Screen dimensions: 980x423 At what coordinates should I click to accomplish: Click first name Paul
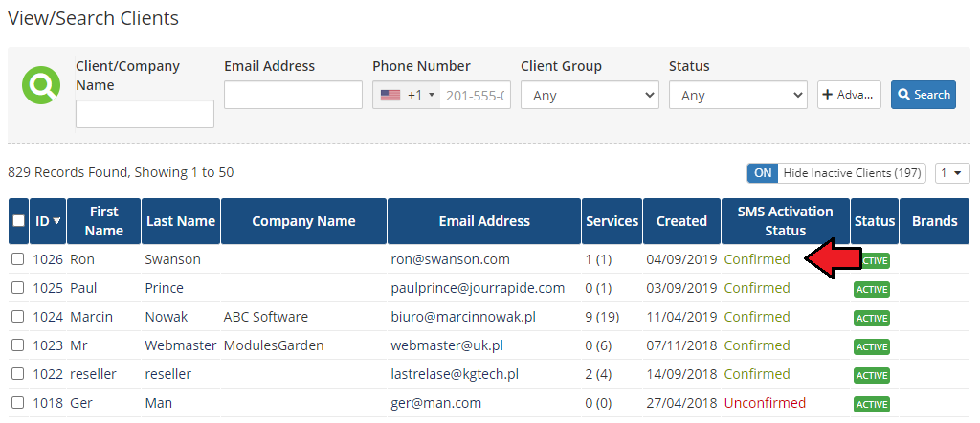pyautogui.click(x=83, y=288)
